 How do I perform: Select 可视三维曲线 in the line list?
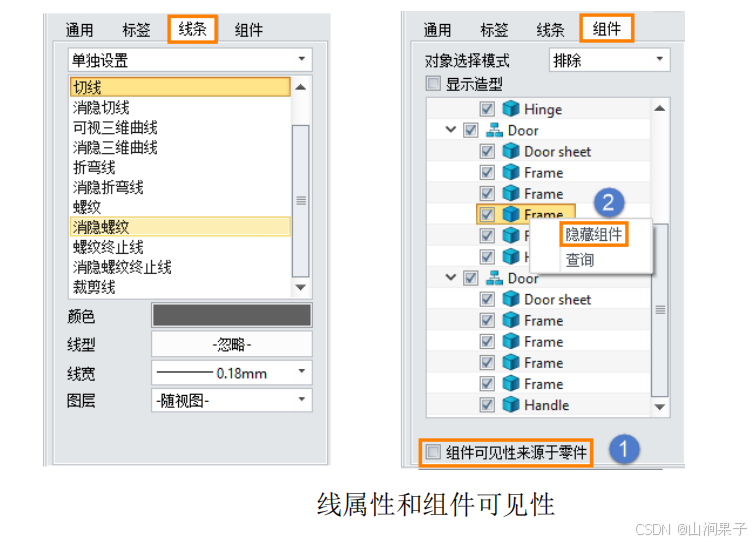pos(180,127)
